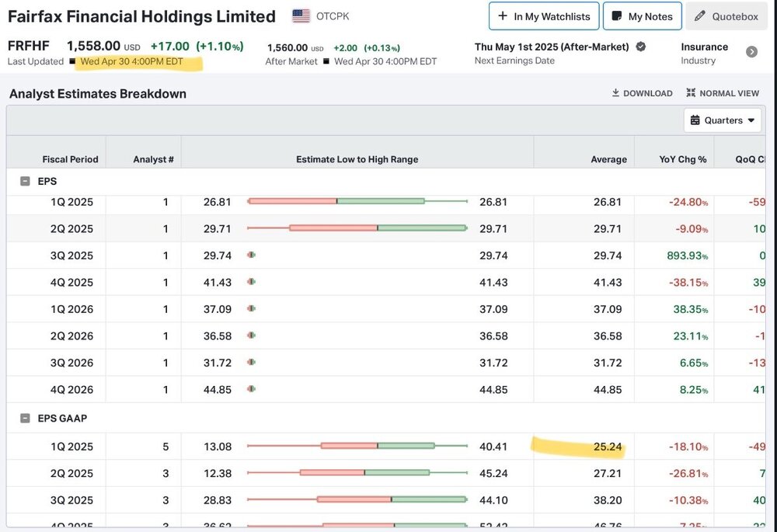Sort by the YoY Chg % column header
The height and width of the screenshot is (532, 777).
[x=682, y=159]
